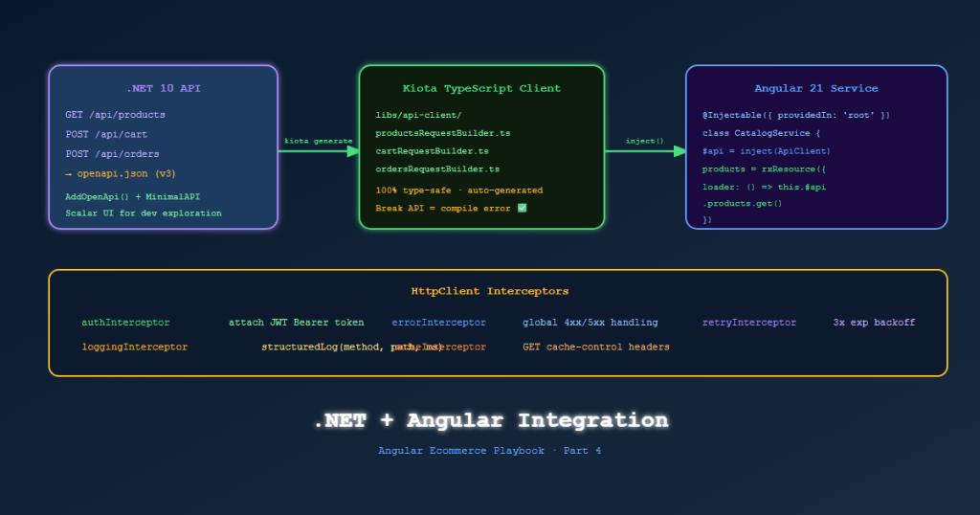Select 'productsRequestBuilder.ts' file name
Image resolution: width=980 pixels, height=515 pixels.
click(443, 133)
